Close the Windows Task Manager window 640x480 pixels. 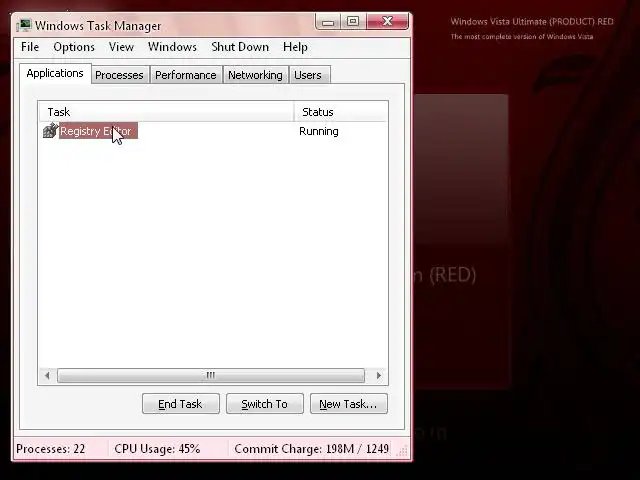[387, 22]
